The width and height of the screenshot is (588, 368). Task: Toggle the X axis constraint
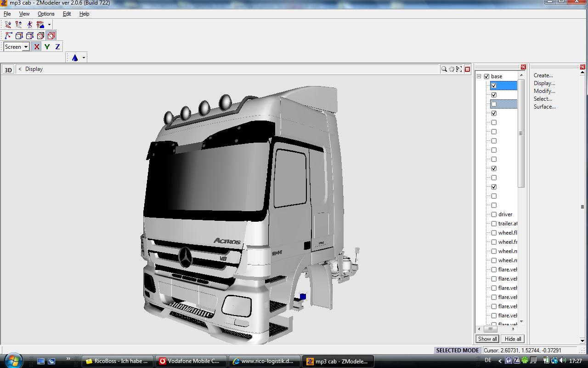pyautogui.click(x=37, y=46)
